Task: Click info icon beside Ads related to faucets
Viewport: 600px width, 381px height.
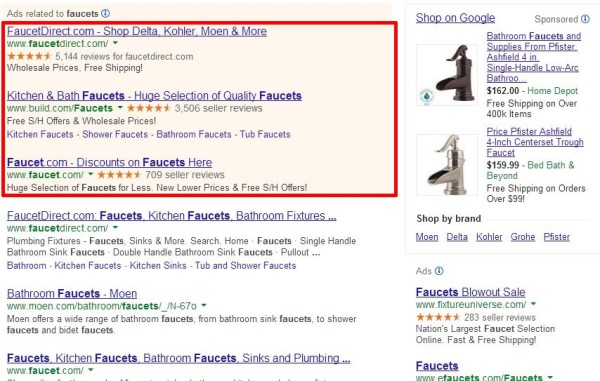Action: click(105, 13)
